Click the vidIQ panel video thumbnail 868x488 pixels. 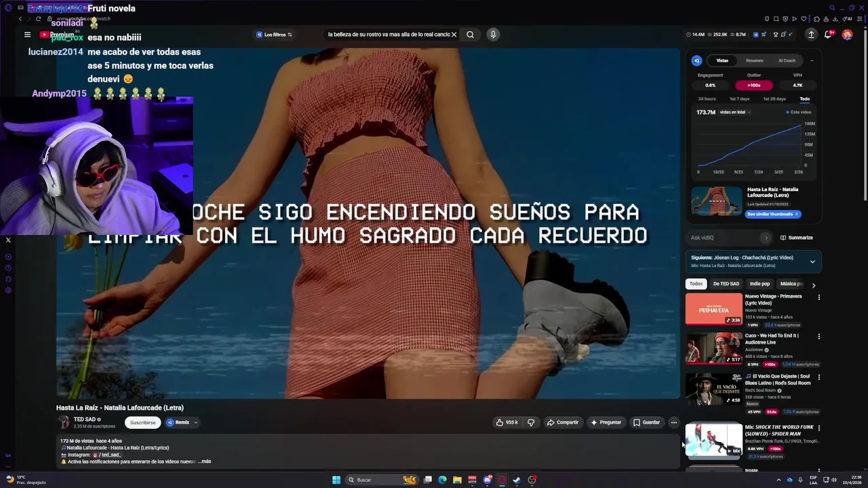coord(717,201)
